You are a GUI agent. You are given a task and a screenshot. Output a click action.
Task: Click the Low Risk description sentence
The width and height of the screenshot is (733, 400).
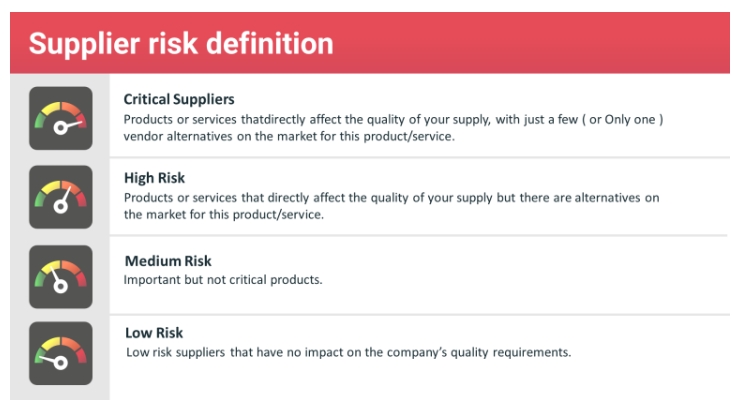pos(348,352)
